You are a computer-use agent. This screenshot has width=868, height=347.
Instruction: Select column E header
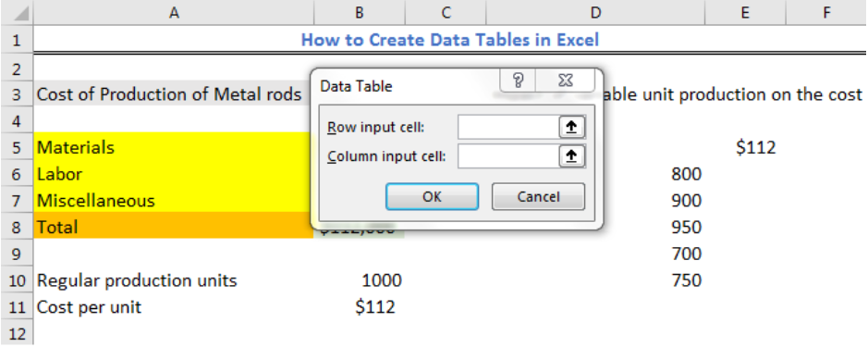click(745, 13)
